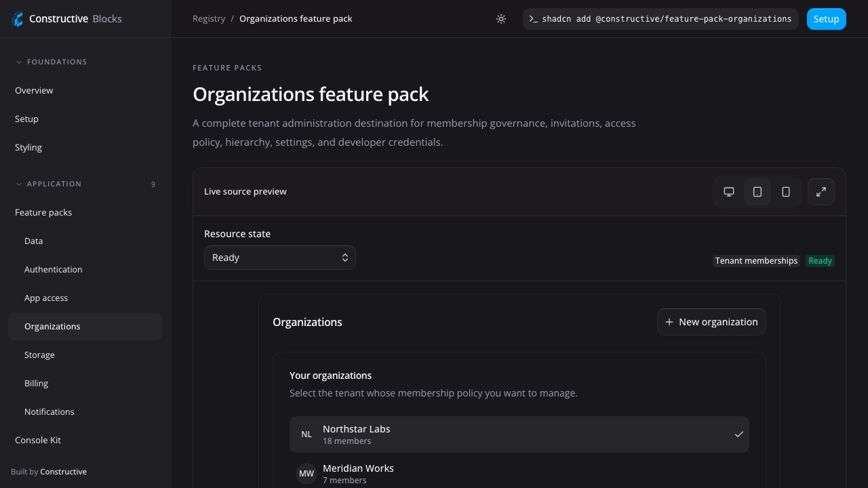This screenshot has height=488, width=868.
Task: Click the Your organizations heading
Action: coord(330,375)
